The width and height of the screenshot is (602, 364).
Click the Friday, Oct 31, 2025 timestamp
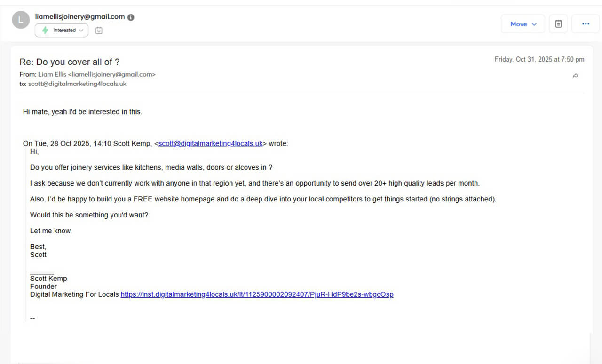(x=539, y=60)
